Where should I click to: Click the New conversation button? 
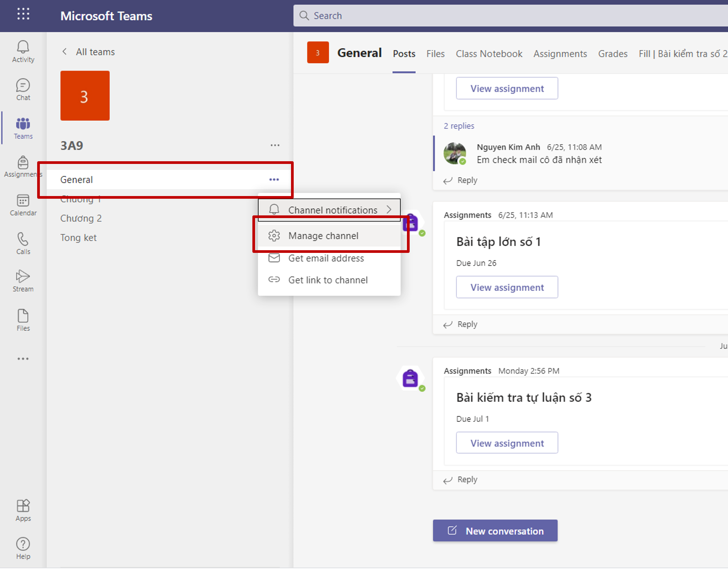tap(495, 531)
